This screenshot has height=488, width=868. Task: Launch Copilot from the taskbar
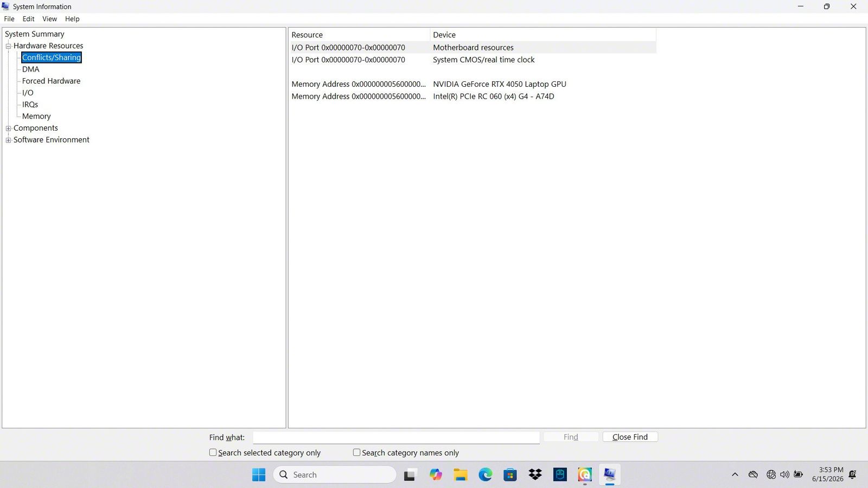(x=435, y=475)
